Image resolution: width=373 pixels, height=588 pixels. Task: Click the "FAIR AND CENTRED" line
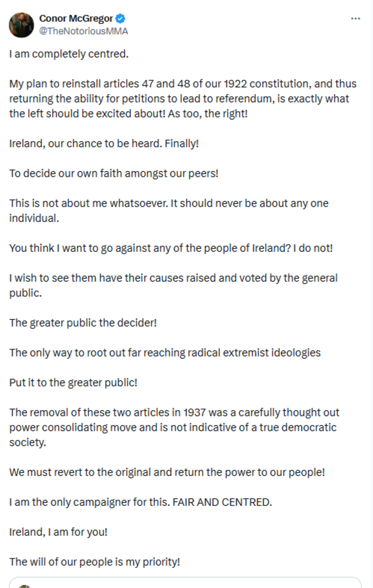point(141,502)
